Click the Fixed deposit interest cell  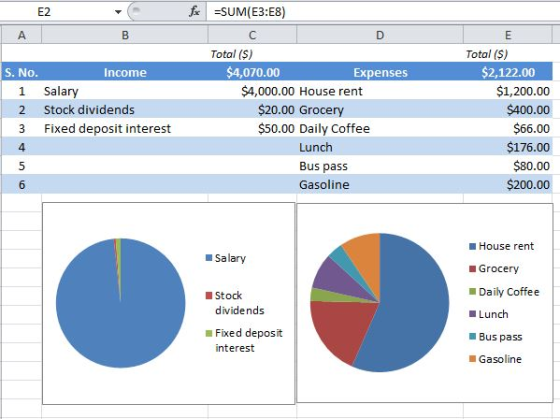point(125,128)
